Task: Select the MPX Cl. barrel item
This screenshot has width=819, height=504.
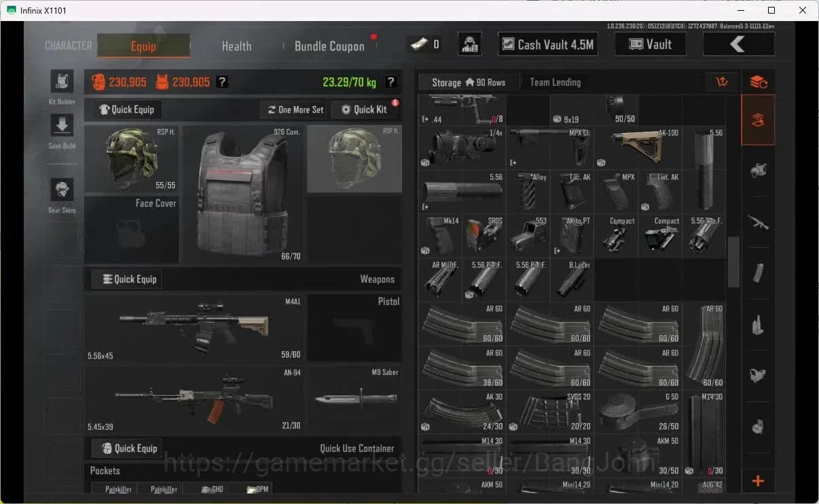Action: (549, 148)
